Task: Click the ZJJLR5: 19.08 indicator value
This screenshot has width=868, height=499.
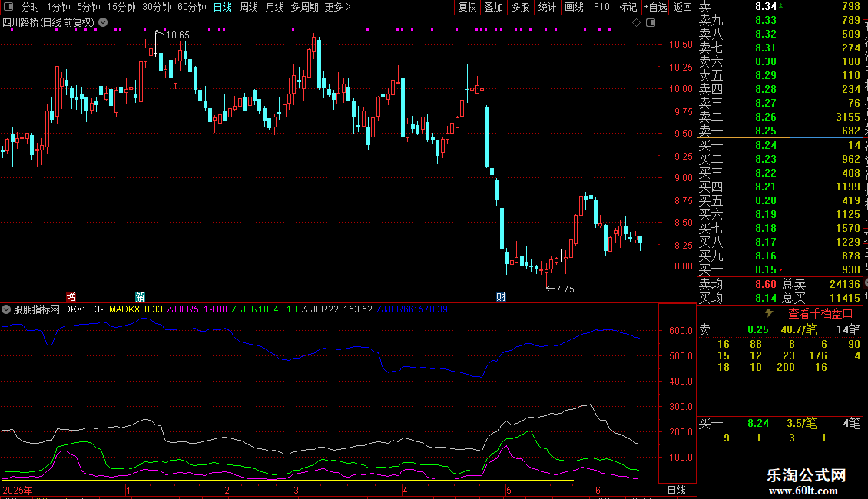Action: click(x=197, y=310)
